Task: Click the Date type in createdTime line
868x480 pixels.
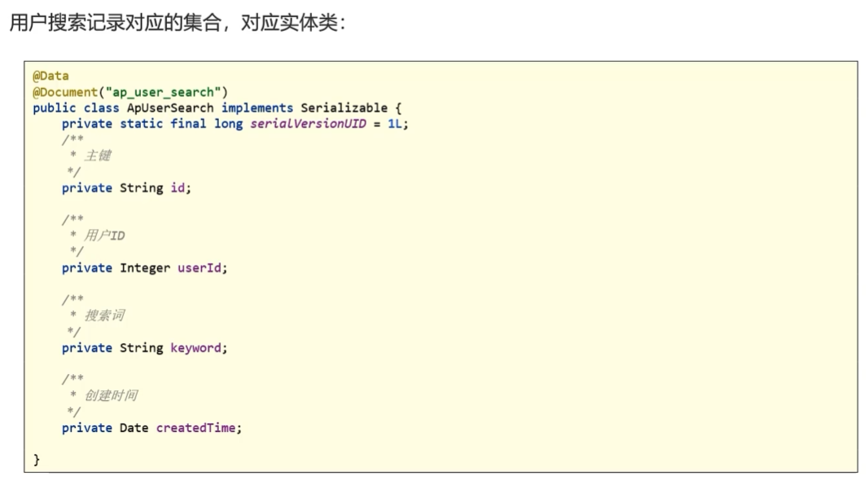Action: (134, 428)
